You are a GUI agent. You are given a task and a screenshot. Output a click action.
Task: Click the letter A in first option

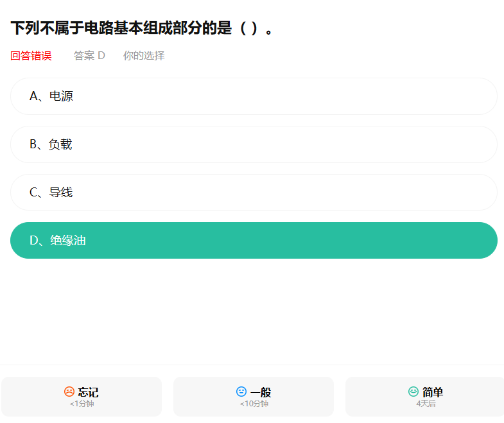33,96
